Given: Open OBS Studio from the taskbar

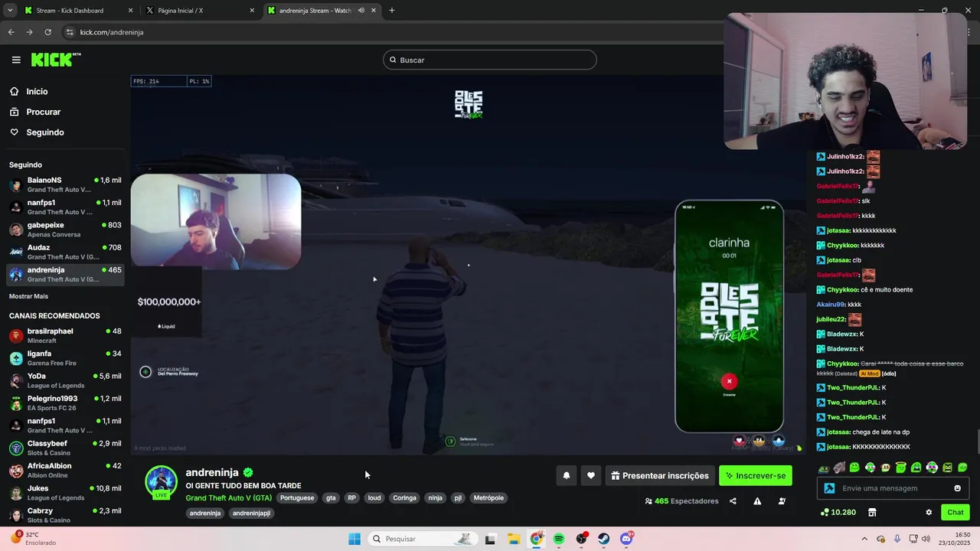Looking at the screenshot, I should [582, 539].
